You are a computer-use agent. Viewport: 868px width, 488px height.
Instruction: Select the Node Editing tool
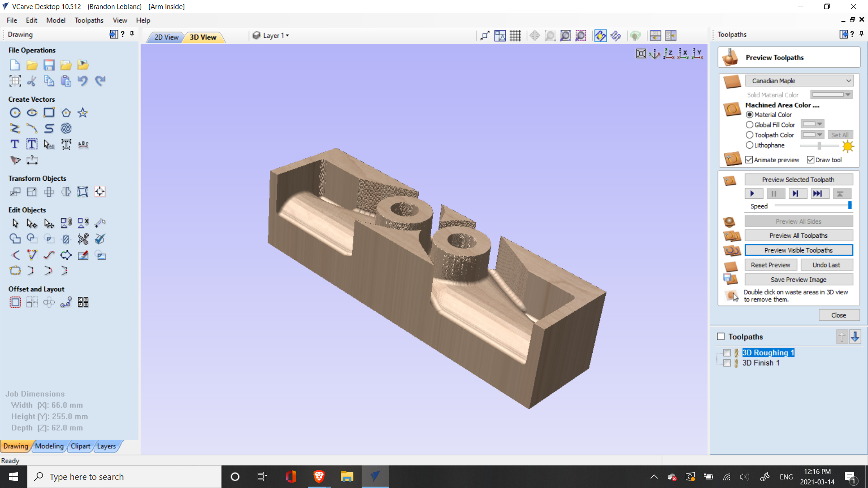coord(32,223)
